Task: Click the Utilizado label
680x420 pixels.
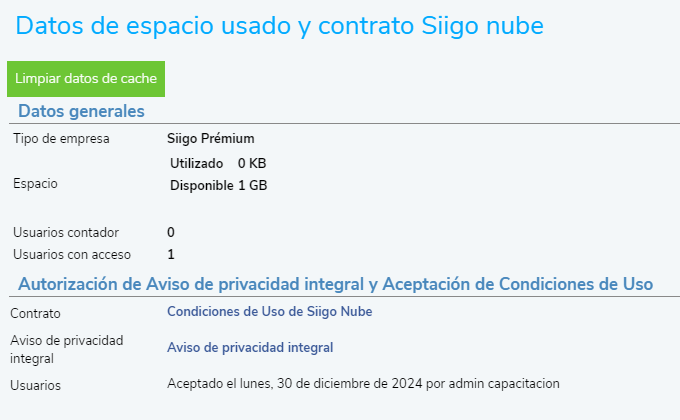Action: [x=197, y=163]
